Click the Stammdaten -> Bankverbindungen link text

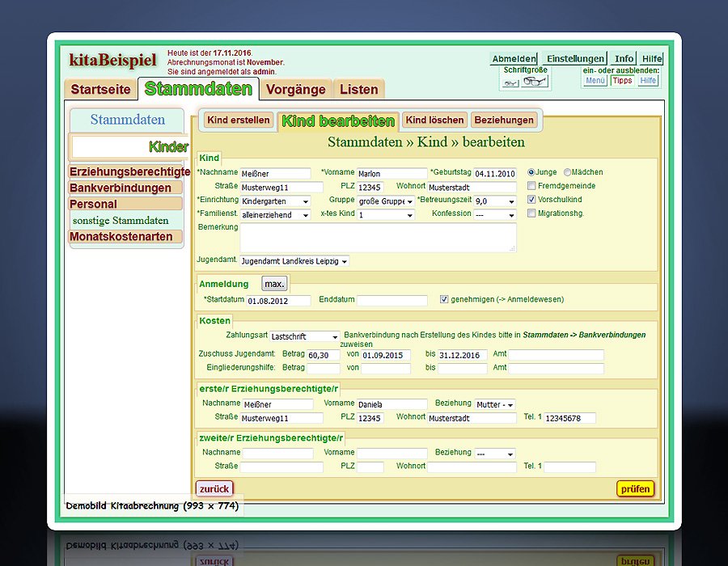(x=584, y=335)
